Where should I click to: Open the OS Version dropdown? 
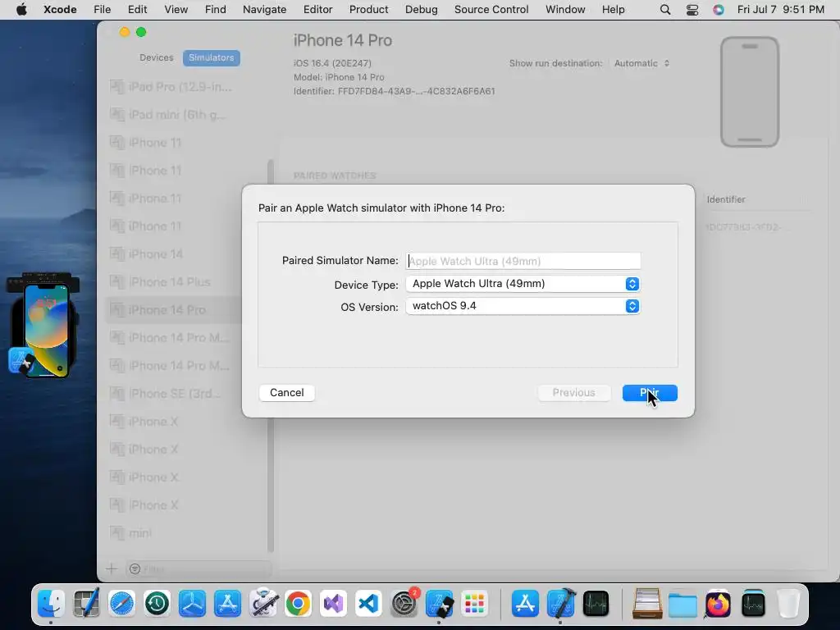[523, 306]
